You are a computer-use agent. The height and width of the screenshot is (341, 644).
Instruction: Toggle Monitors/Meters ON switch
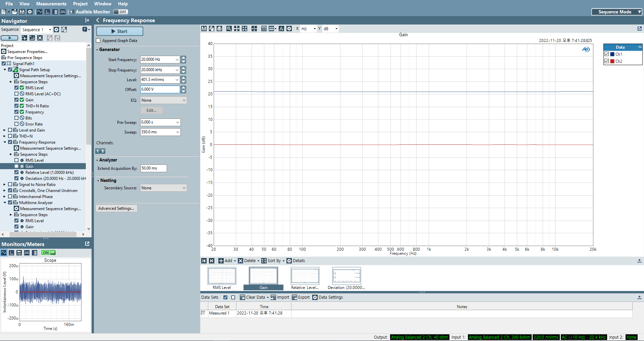tap(49, 253)
